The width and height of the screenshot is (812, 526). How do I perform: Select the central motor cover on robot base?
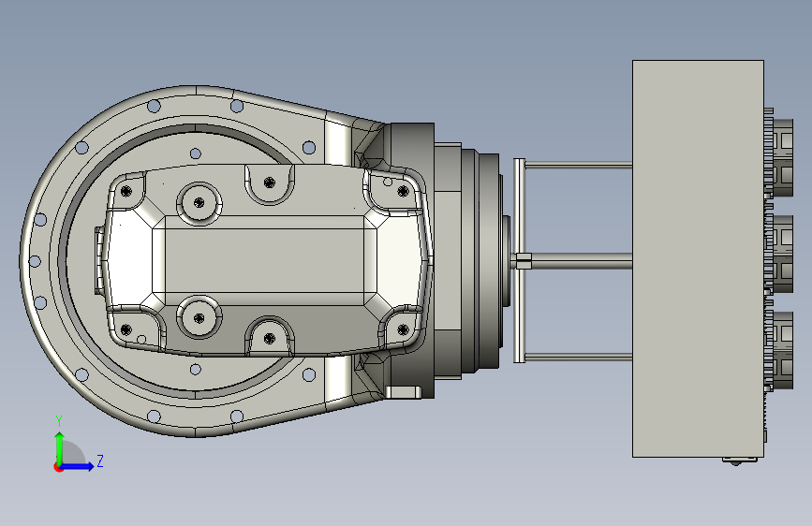[x=268, y=260]
